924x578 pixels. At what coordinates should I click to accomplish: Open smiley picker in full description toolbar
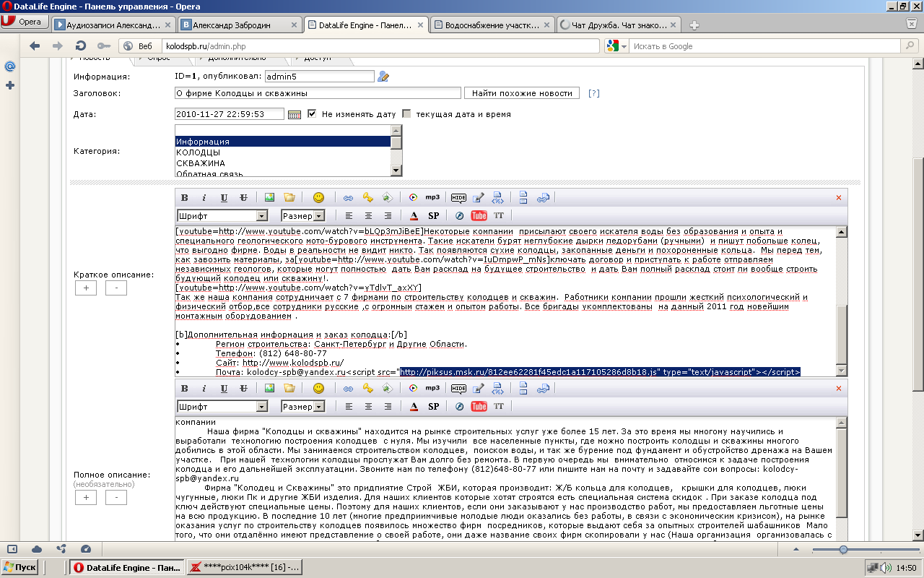318,388
